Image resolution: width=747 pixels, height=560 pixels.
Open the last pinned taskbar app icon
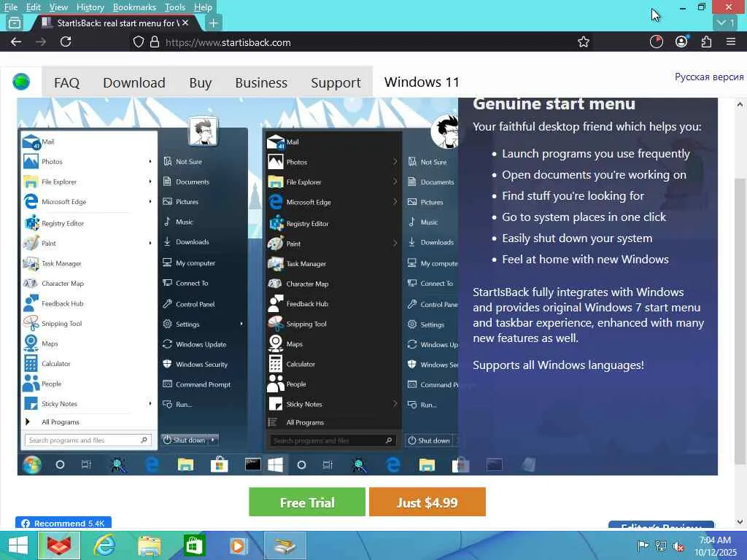285,545
